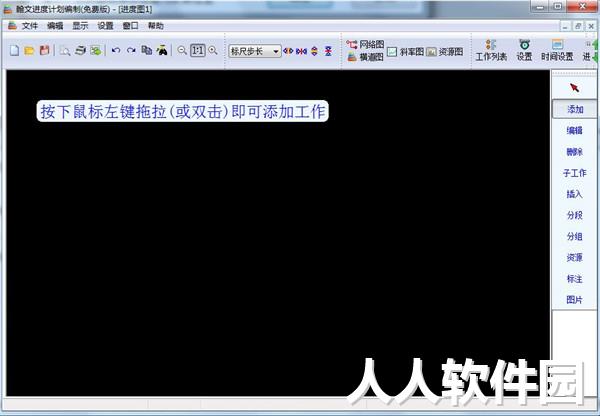Switch to 资源图 view

(x=445, y=52)
